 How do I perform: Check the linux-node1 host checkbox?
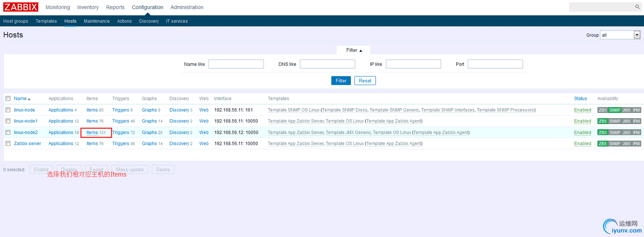coord(8,121)
